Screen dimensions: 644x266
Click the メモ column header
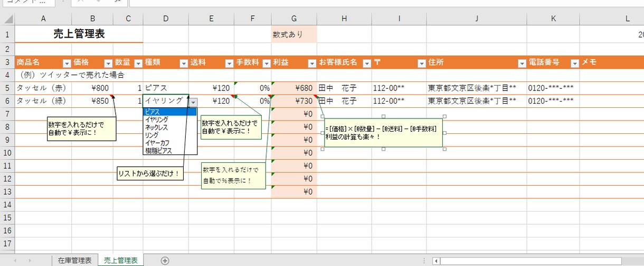[612, 62]
